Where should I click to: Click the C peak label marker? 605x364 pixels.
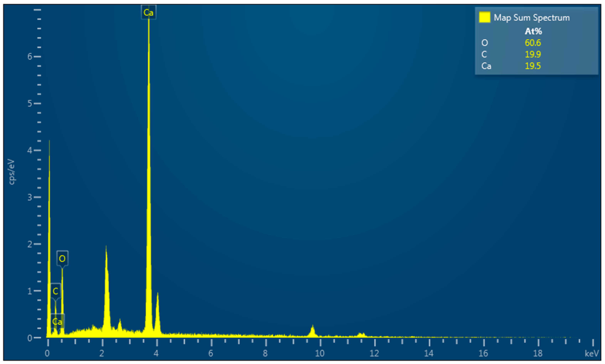coord(55,291)
